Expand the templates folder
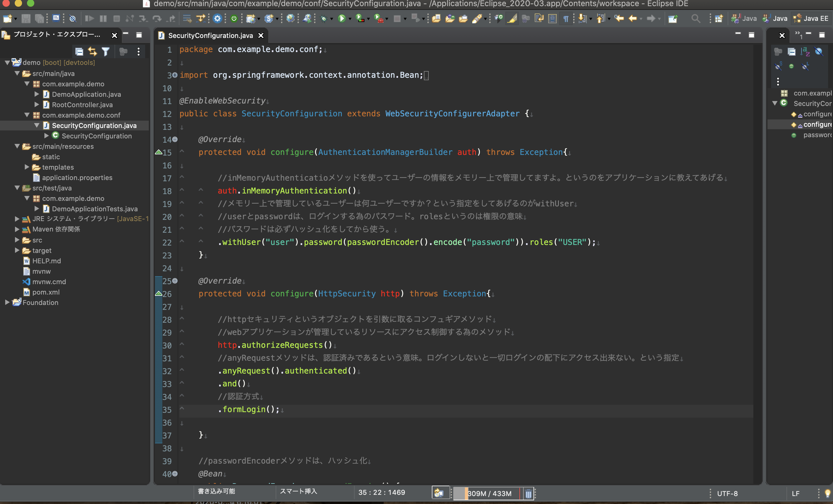The width and height of the screenshot is (833, 504). (x=27, y=167)
